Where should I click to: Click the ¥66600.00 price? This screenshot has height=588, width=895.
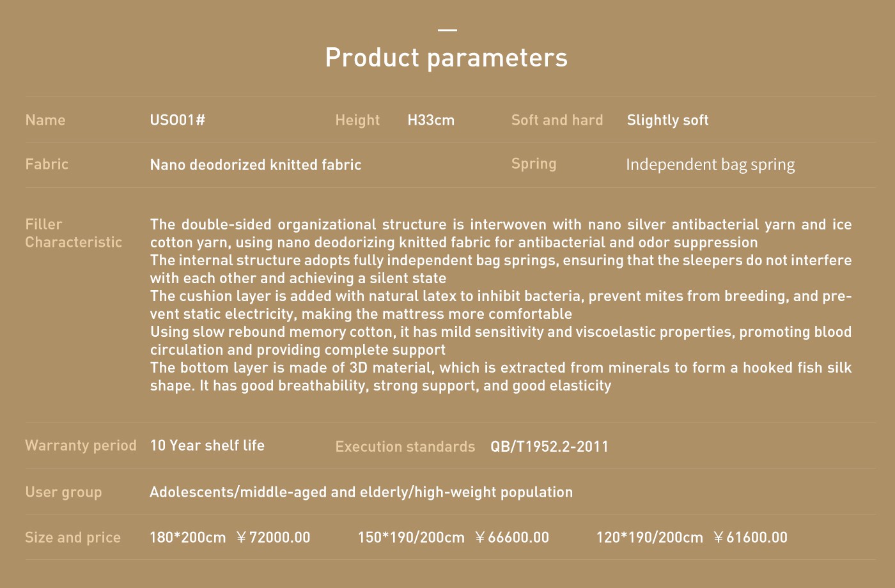[x=512, y=538]
